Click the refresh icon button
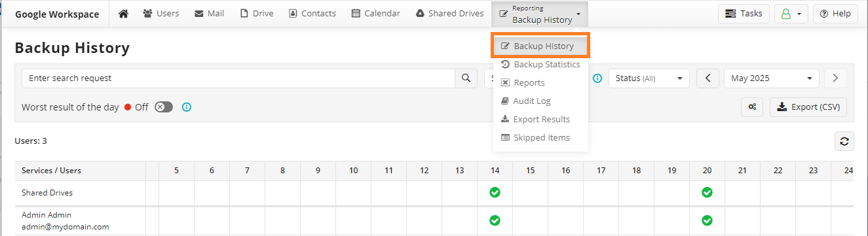Image resolution: width=868 pixels, height=236 pixels. coord(844,141)
